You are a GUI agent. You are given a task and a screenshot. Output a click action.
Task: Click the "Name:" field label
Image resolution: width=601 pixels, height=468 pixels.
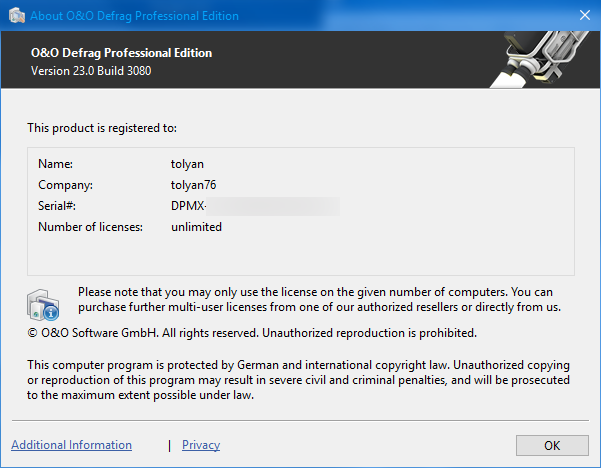point(56,163)
